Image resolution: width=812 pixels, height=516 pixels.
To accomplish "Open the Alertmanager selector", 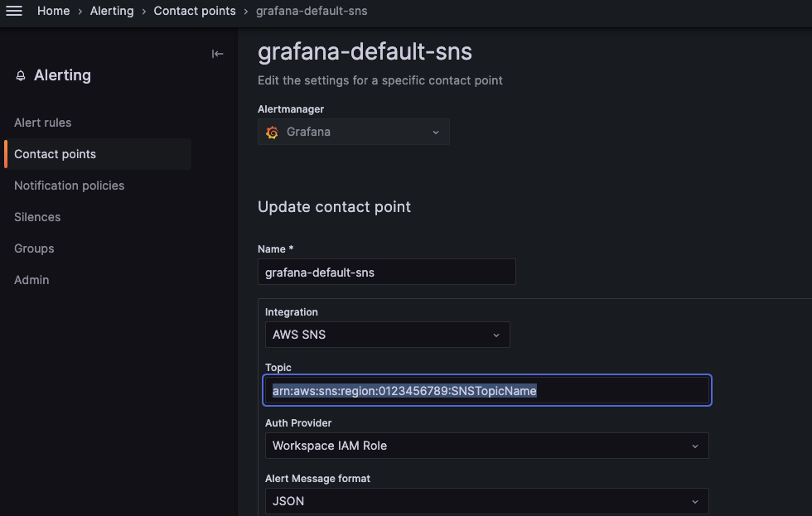I will tap(354, 132).
